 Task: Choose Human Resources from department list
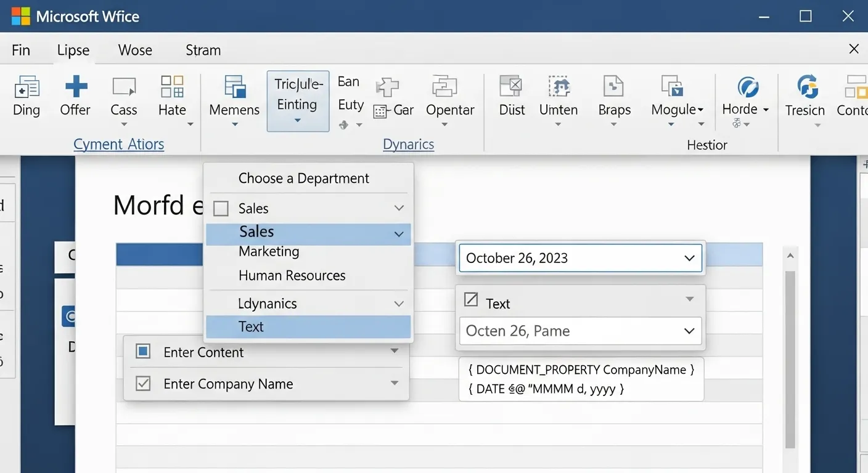click(292, 275)
